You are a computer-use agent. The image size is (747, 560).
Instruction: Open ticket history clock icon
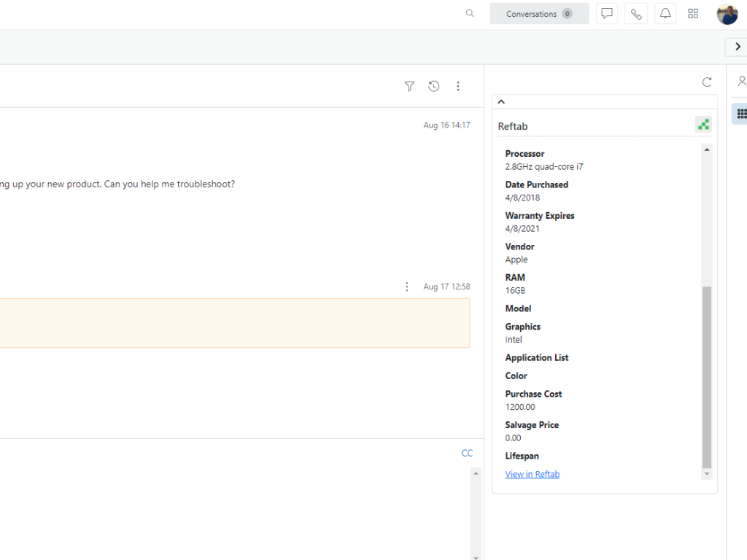click(433, 86)
